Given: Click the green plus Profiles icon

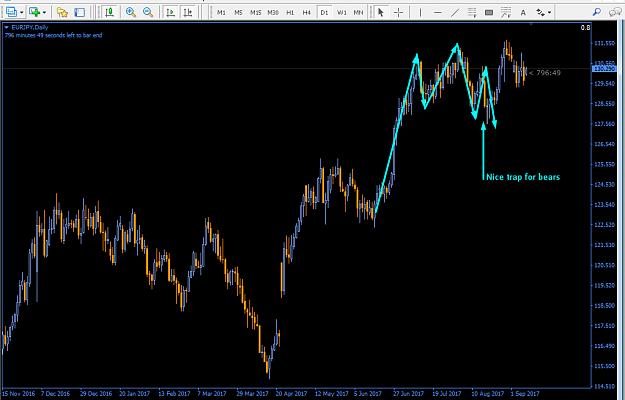Looking at the screenshot, I should (35, 12).
